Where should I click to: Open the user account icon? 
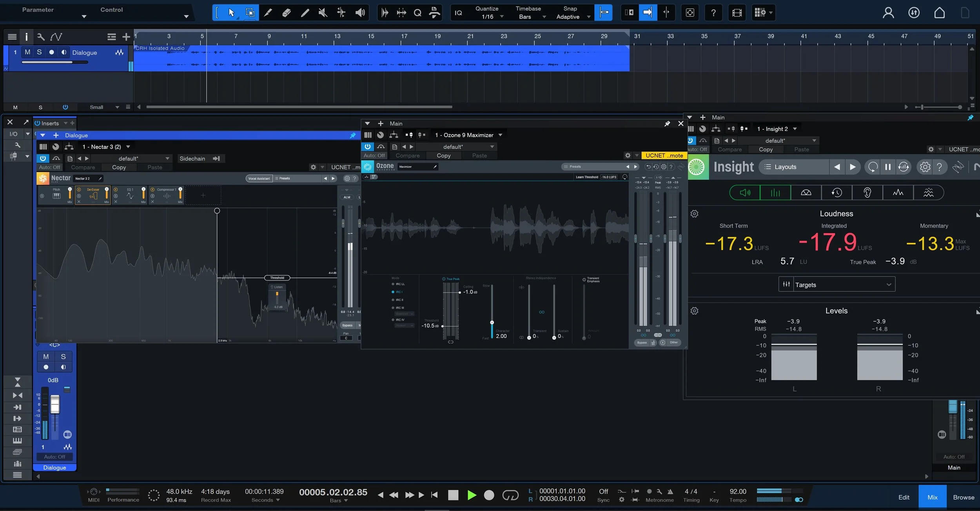pyautogui.click(x=888, y=13)
